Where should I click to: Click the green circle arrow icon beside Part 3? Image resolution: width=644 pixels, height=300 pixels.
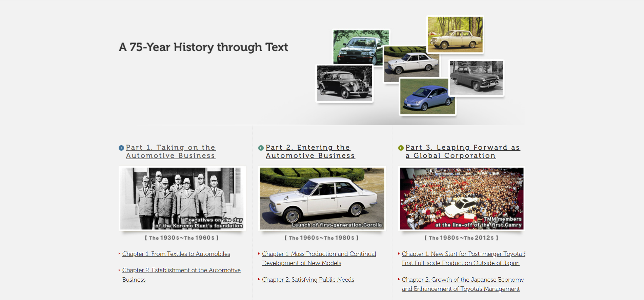pos(401,148)
